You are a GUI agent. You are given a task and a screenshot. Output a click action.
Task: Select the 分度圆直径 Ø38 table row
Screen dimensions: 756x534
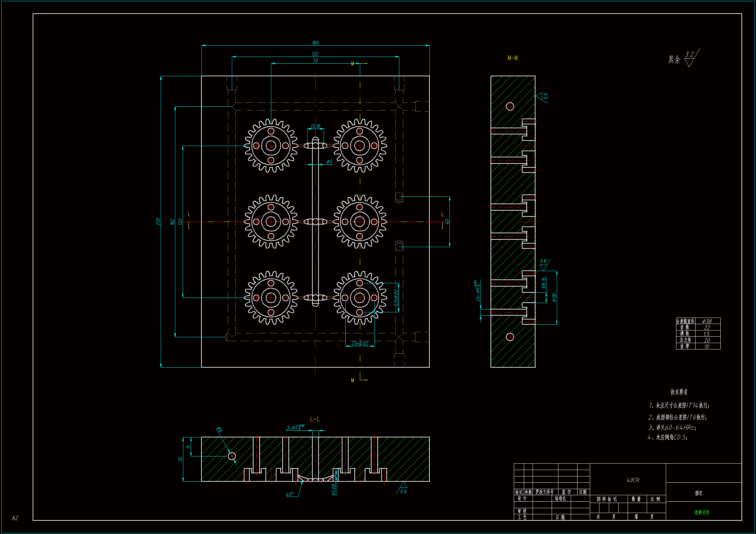click(x=698, y=321)
